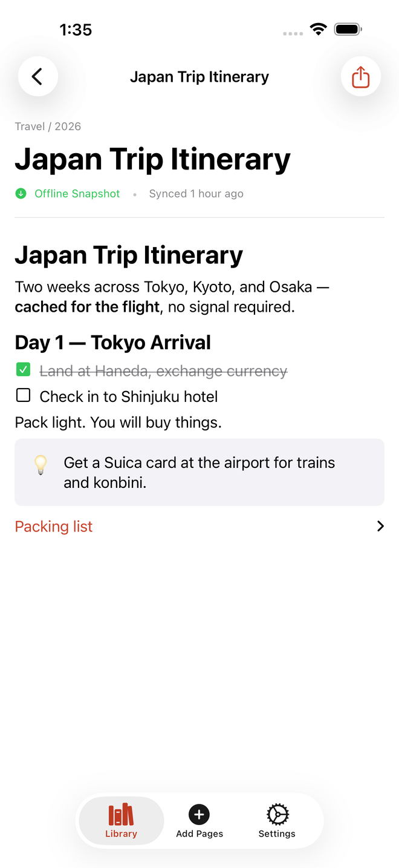Image resolution: width=399 pixels, height=868 pixels.
Task: Tap the Day 1 — Tokyo Arrival heading
Action: [113, 343]
